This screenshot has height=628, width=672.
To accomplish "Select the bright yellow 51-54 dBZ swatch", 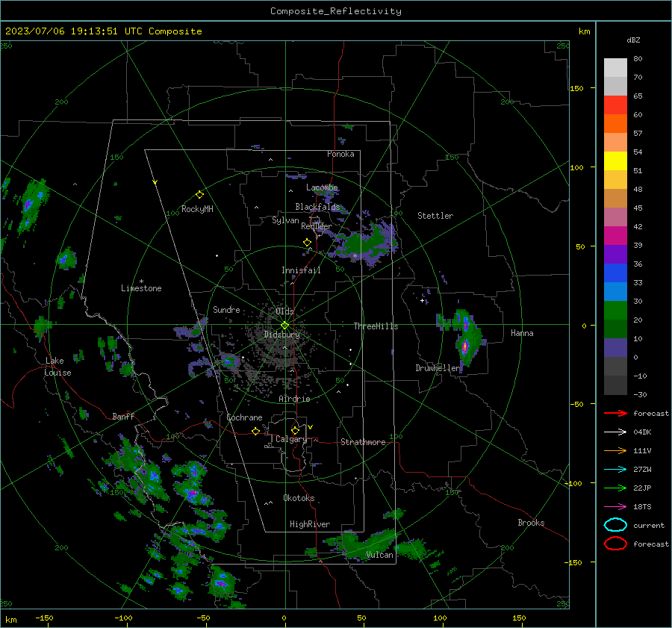I will [x=615, y=161].
